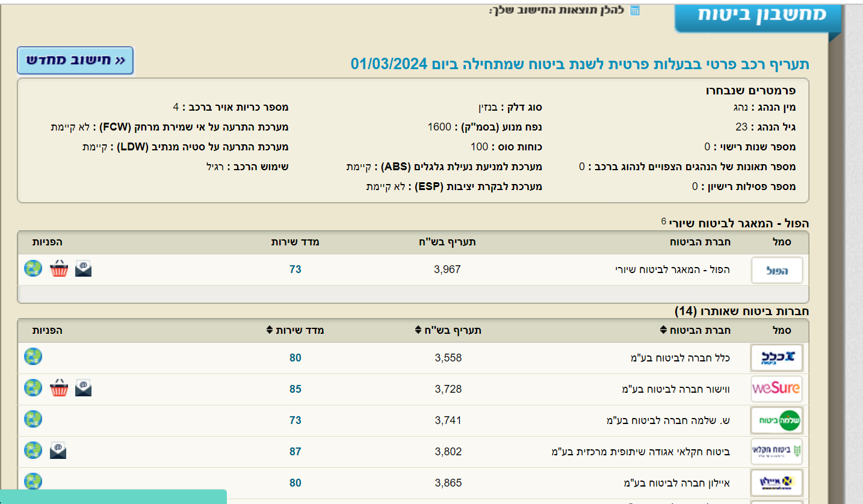
Task: Click the parameter נפח מנוע (בסמ"ק) : 1600
Action: [485, 127]
